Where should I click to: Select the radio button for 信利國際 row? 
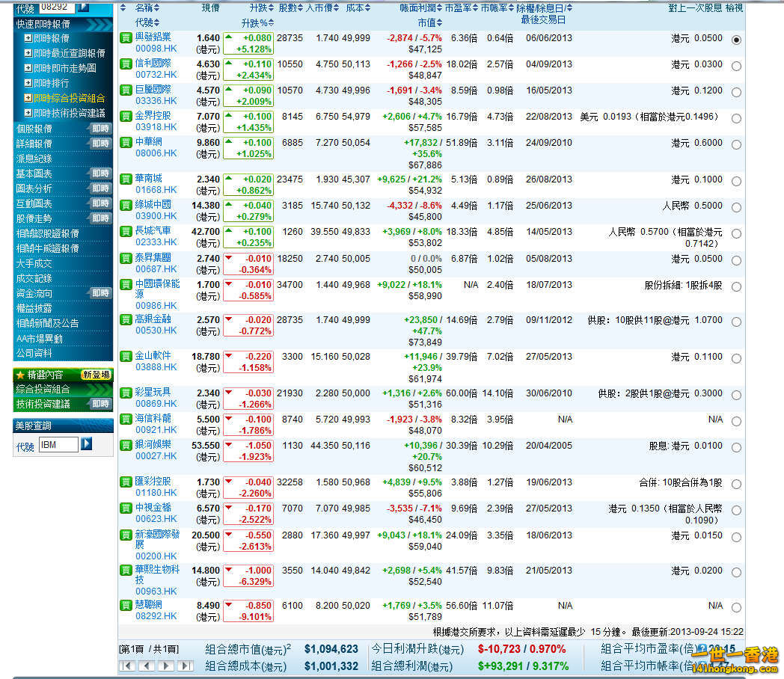[x=736, y=66]
